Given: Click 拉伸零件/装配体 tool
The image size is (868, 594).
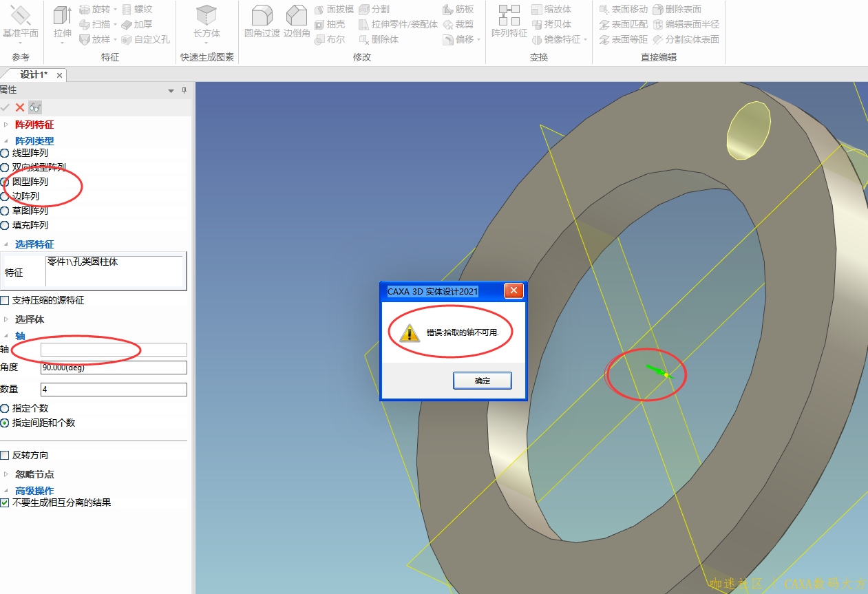Looking at the screenshot, I should tap(398, 24).
